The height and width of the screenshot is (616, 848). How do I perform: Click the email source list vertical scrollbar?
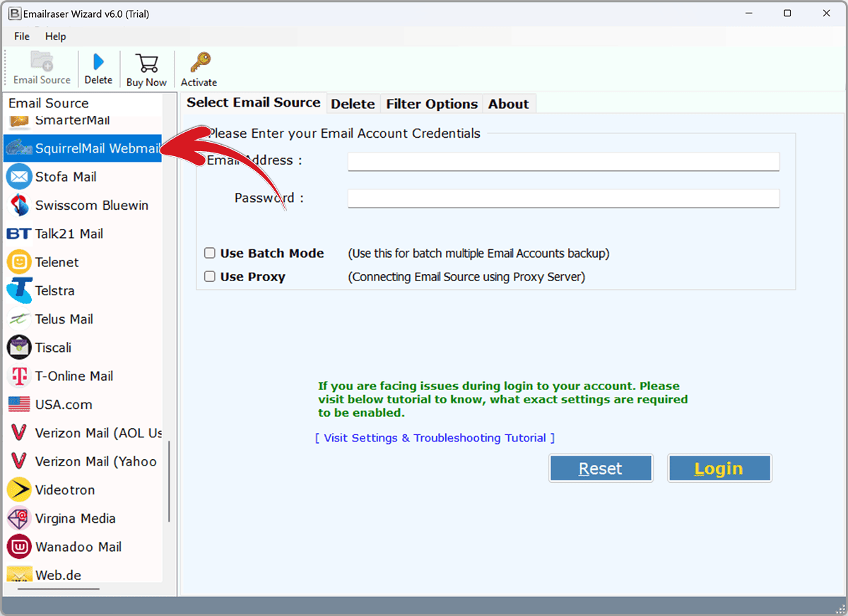(169, 482)
